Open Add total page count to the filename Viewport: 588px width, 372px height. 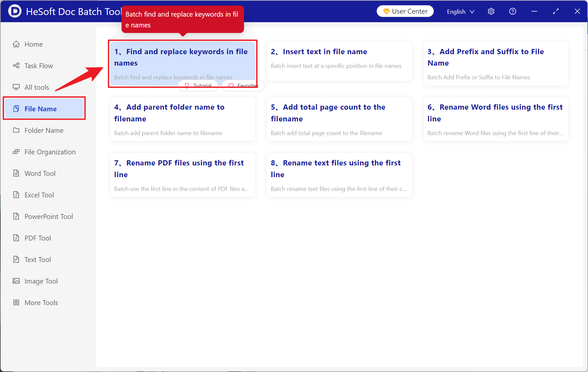click(x=339, y=119)
